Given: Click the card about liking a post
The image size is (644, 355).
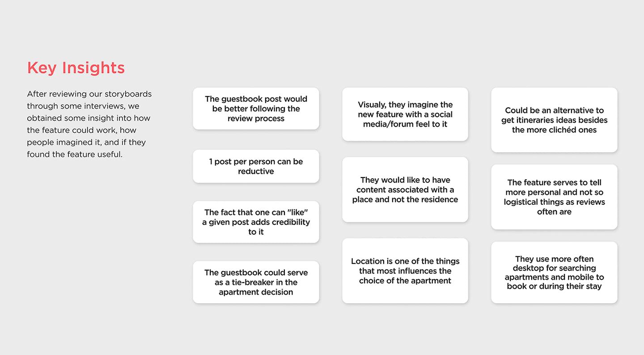Looking at the screenshot, I should tap(256, 222).
